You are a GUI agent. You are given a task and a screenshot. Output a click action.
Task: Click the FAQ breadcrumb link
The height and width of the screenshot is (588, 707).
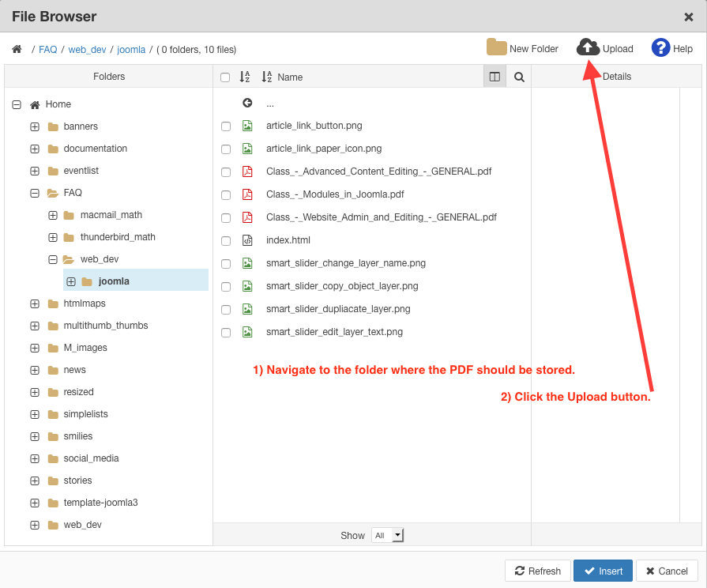click(x=48, y=50)
